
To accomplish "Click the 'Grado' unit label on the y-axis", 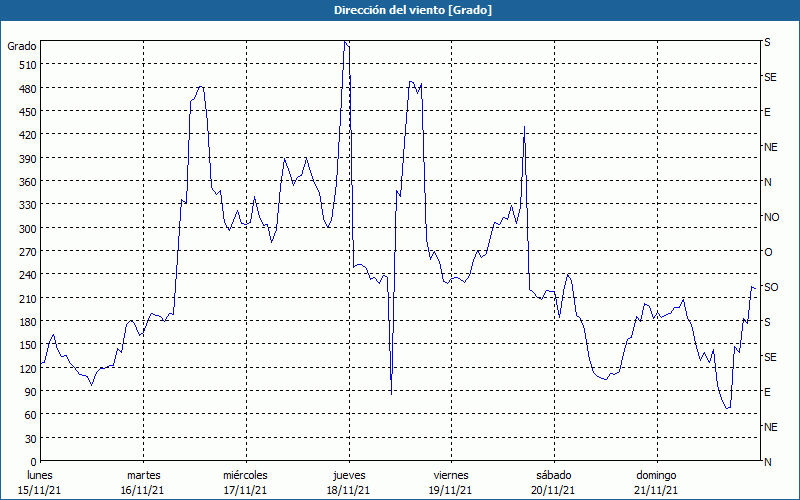I will click(x=22, y=46).
